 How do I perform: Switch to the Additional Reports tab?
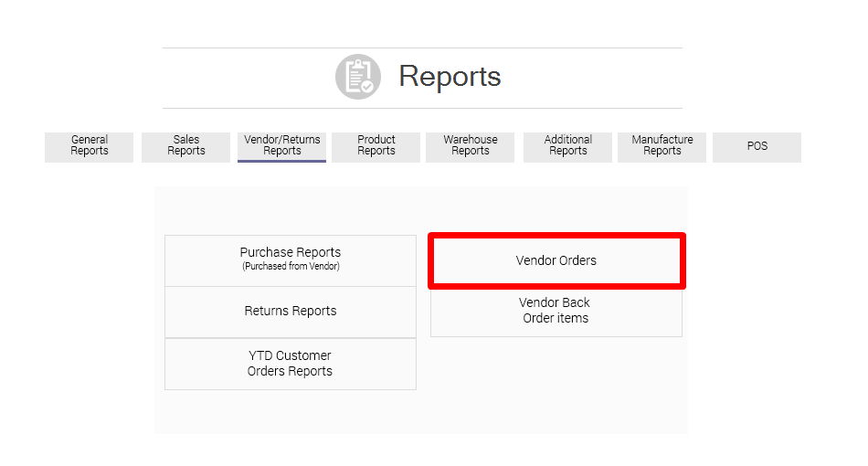coord(567,146)
